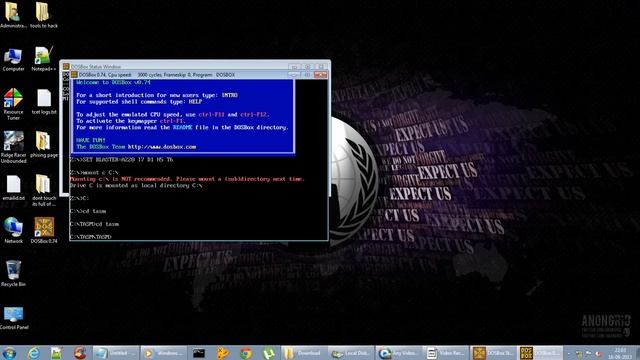
Task: Select the Resource Tuner shortcut
Action: [13, 104]
